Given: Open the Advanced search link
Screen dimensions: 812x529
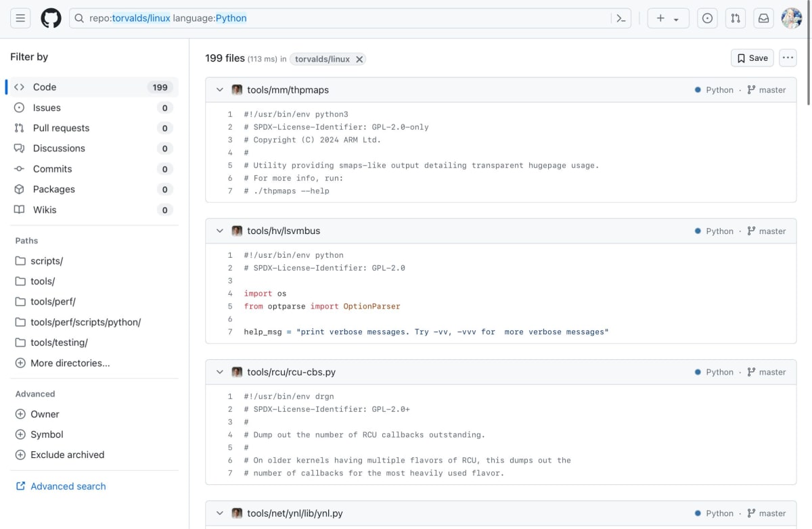Looking at the screenshot, I should coord(61,486).
